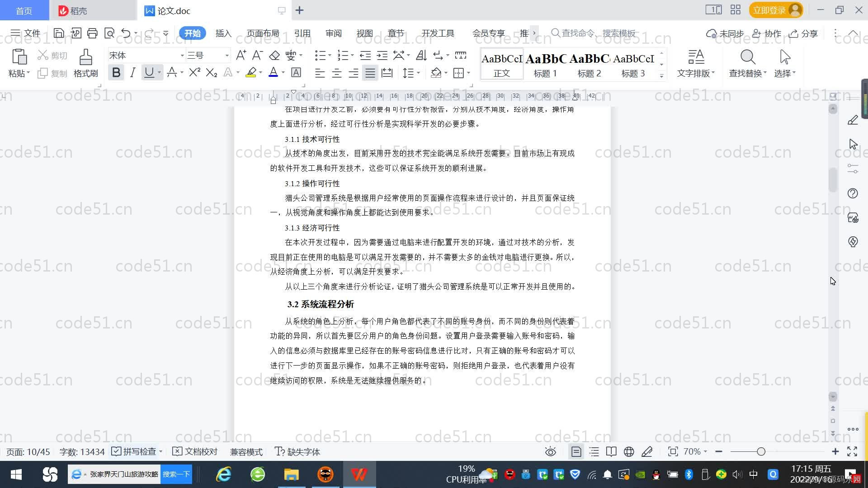The height and width of the screenshot is (488, 868).
Task: Open the print dialog icon
Action: coord(92,33)
